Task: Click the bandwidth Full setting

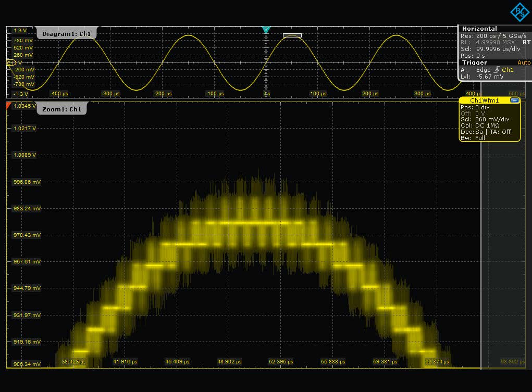Action: (x=480, y=138)
